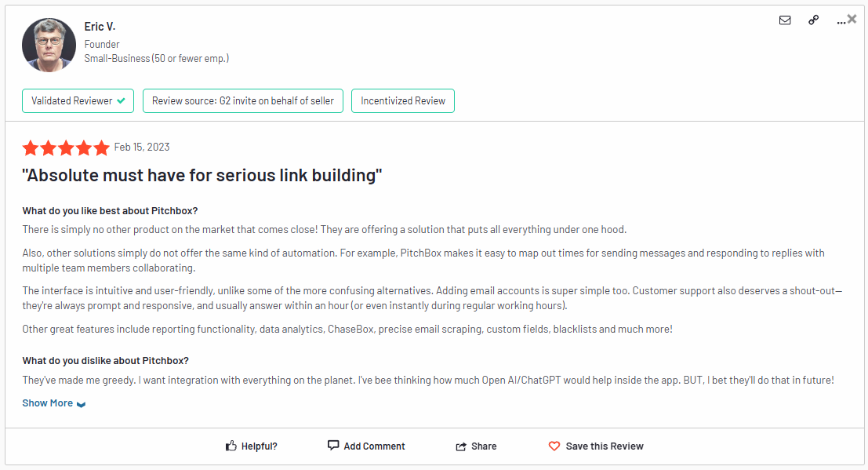Click the fifth red rating star
This screenshot has height=470, width=868.
click(x=102, y=148)
